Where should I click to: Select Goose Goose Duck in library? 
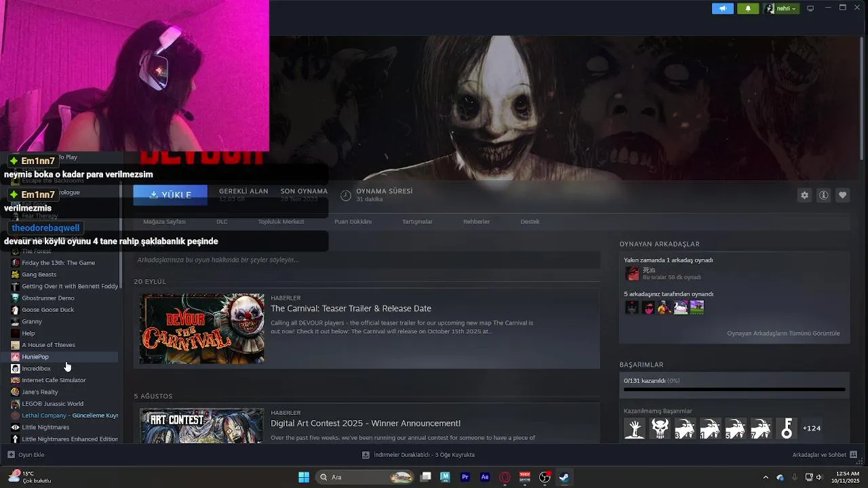pos(48,310)
